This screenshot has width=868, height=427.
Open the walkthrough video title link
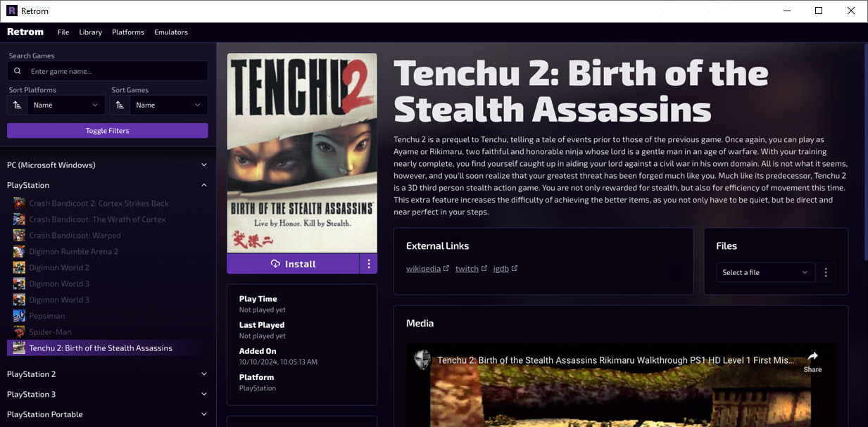coord(615,360)
